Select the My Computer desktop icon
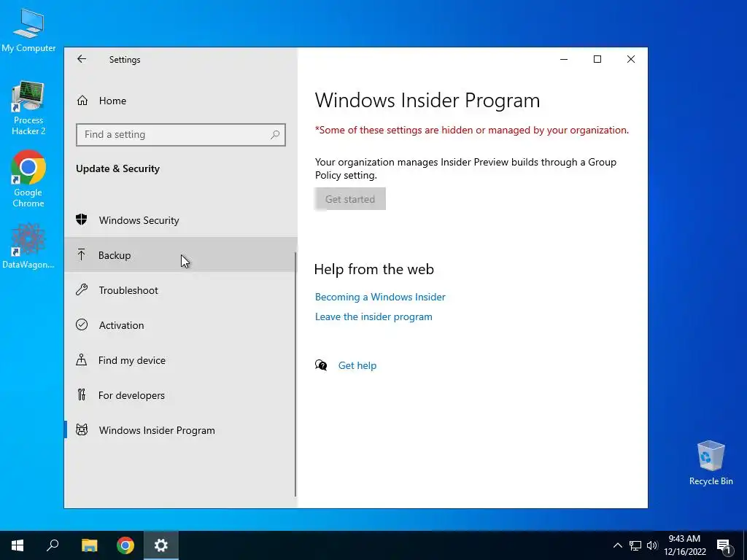Viewport: 747px width, 560px height. 28,31
